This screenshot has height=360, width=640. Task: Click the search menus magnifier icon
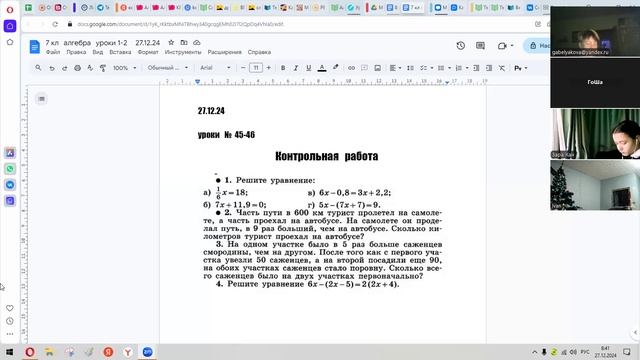[38, 68]
